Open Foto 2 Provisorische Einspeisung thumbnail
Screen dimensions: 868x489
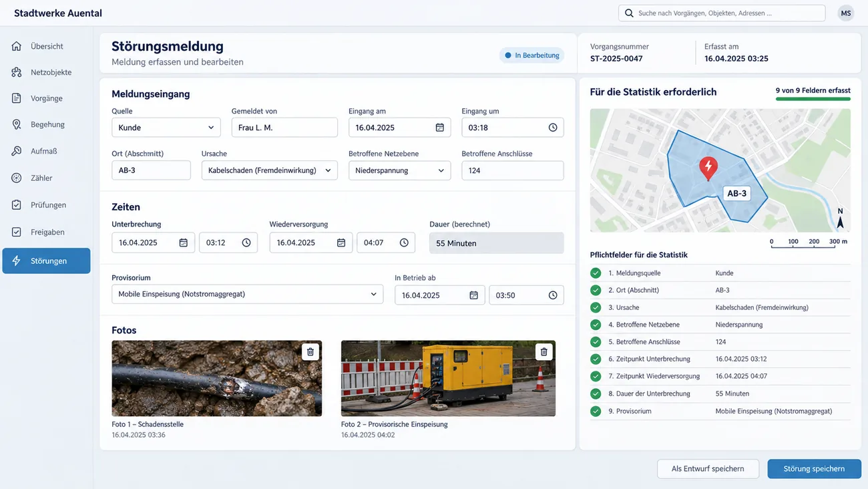[448, 379]
